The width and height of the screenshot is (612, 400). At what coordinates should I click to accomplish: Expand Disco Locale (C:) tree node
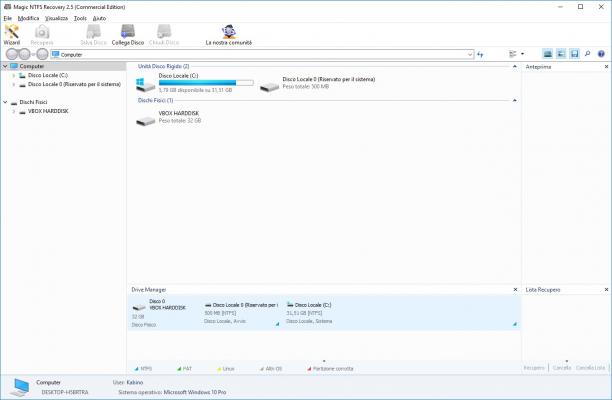[x=14, y=75]
